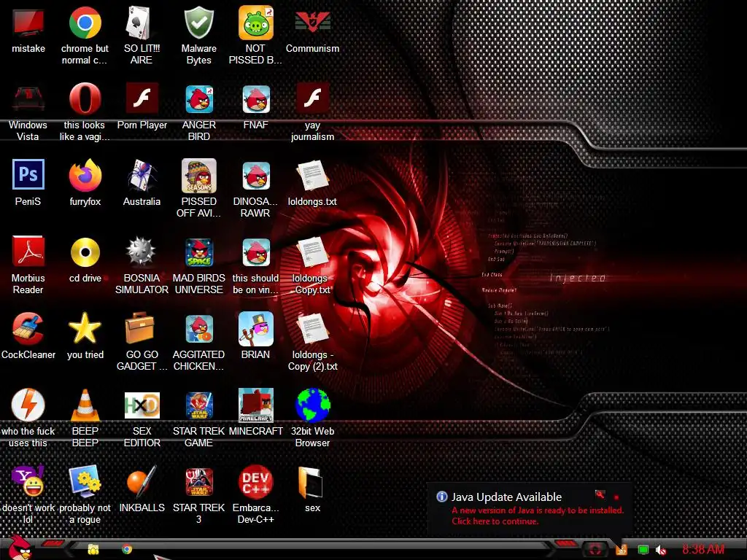This screenshot has width=747, height=560.
Task: Open HxD 'SEX EDITIOR' icon
Action: [142, 405]
